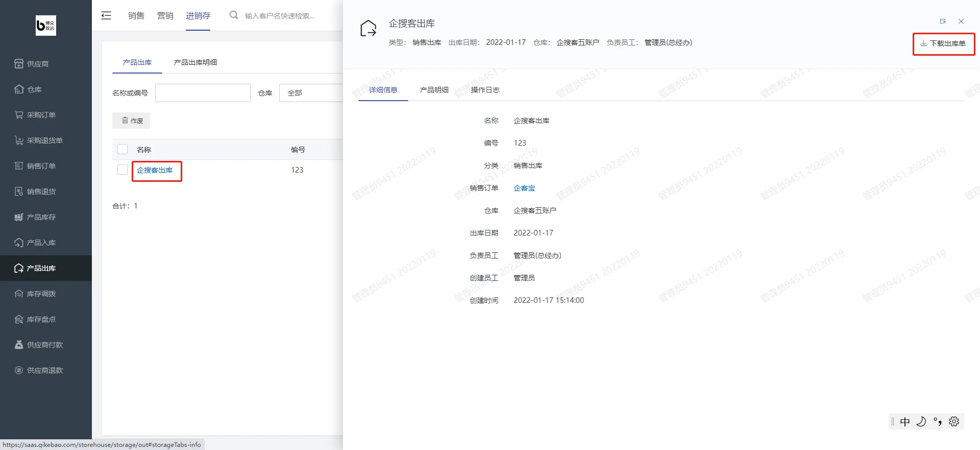Switch to 操作日志 tab
Screen dimensions: 980x450
point(485,90)
